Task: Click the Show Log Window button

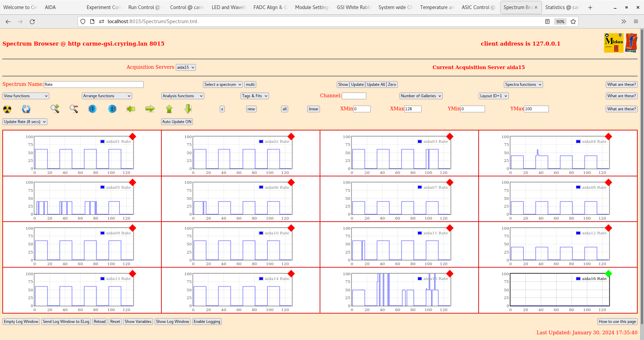Action: pyautogui.click(x=172, y=322)
